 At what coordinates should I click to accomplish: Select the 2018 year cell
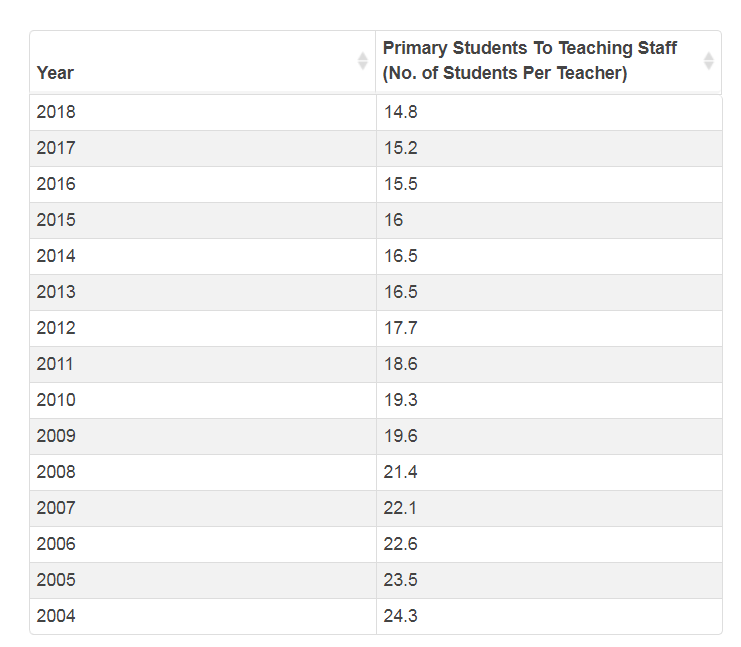coord(56,112)
